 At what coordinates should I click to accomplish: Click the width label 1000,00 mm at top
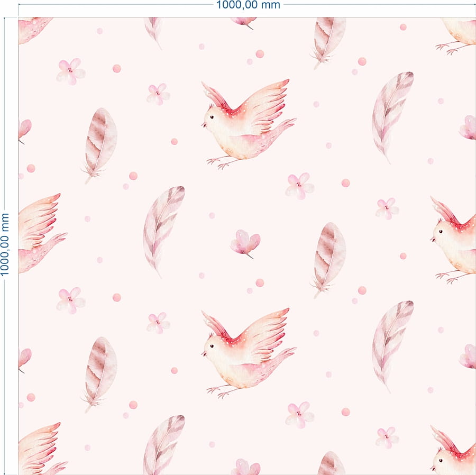pyautogui.click(x=248, y=5)
